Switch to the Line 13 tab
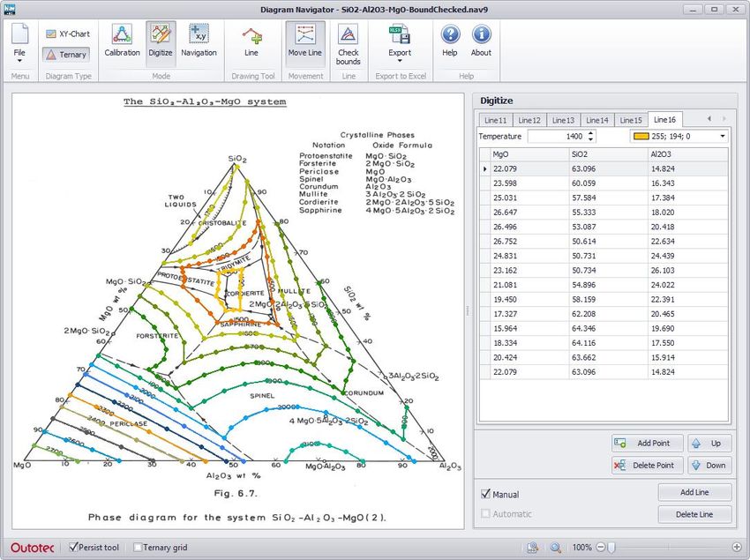Screen dimensions: 750x560 tap(564, 120)
